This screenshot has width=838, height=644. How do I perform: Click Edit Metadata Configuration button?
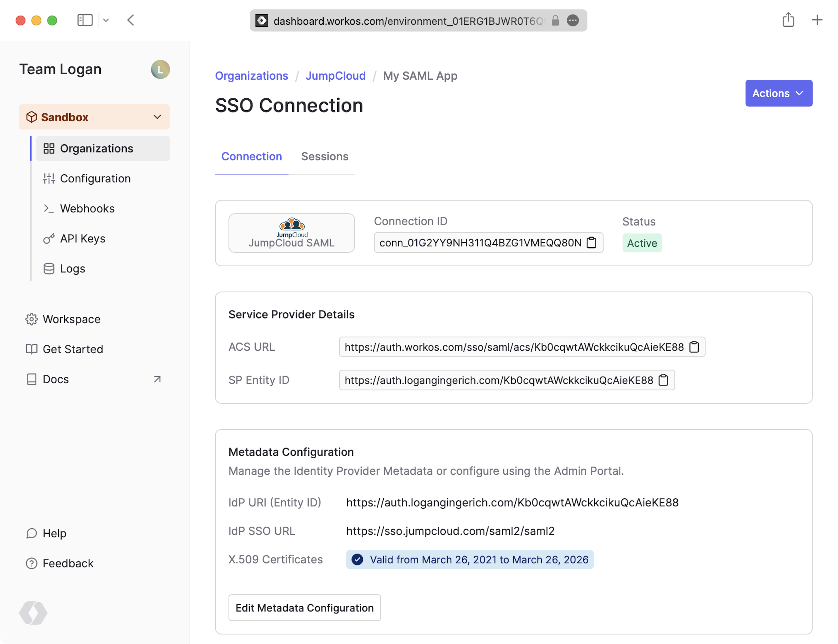tap(304, 608)
